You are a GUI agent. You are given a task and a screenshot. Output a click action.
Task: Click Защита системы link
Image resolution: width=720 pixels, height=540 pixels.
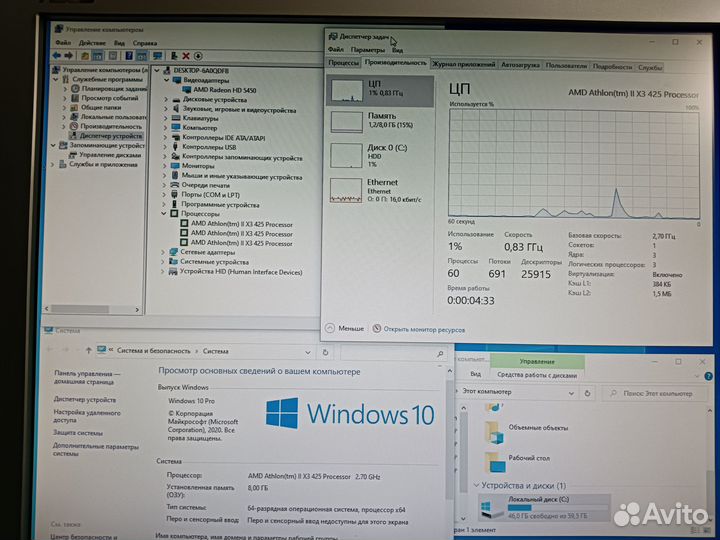tap(78, 433)
